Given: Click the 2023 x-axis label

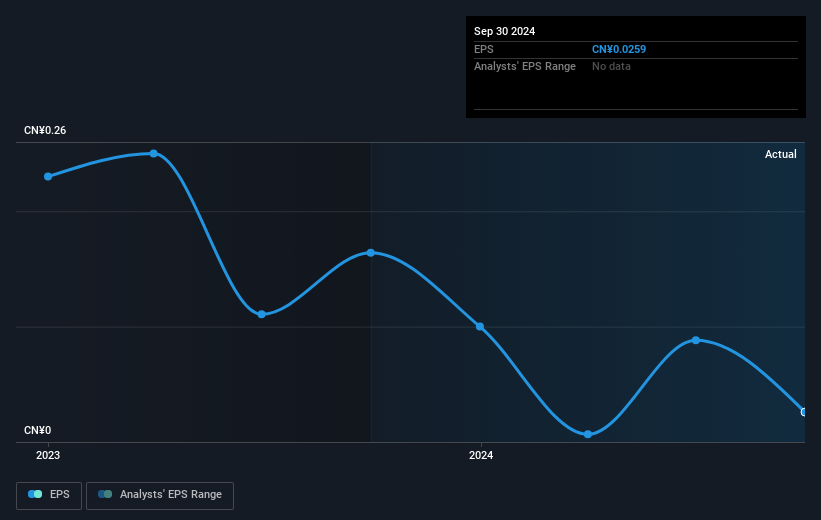Looking at the screenshot, I should pos(48,455).
